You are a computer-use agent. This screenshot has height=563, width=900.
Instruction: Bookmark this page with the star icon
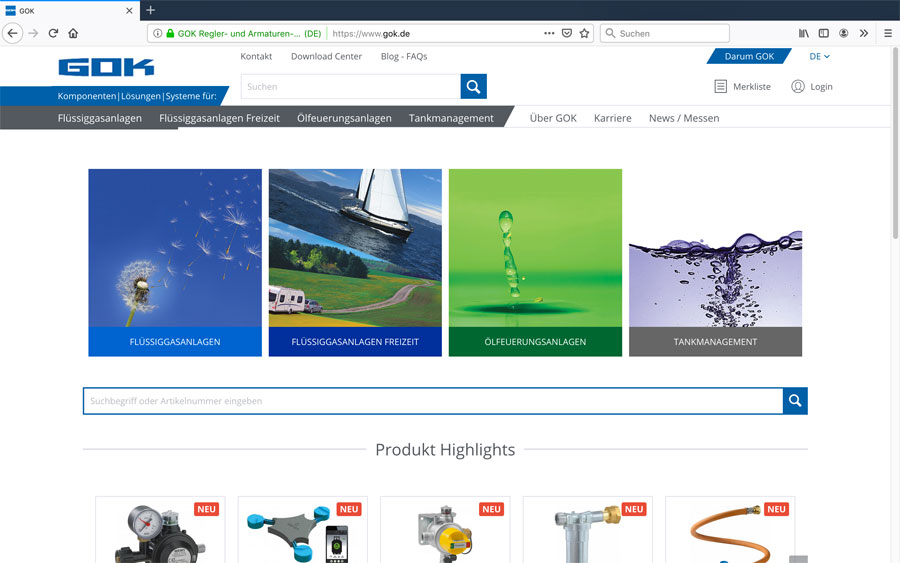pos(584,33)
